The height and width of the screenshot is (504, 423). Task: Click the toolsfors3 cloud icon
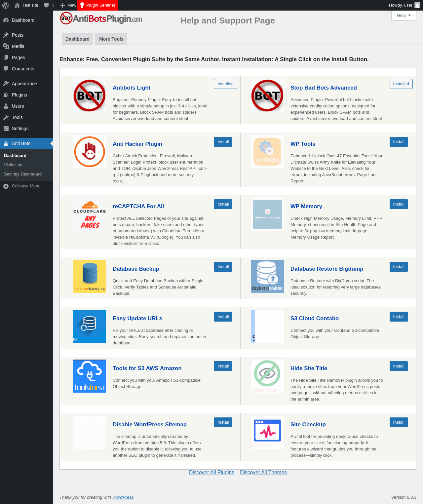(90, 376)
